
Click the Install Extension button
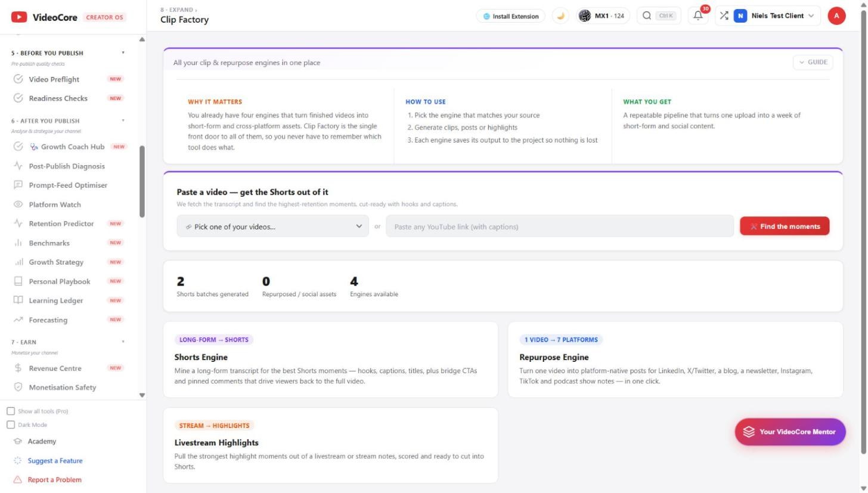(x=511, y=16)
